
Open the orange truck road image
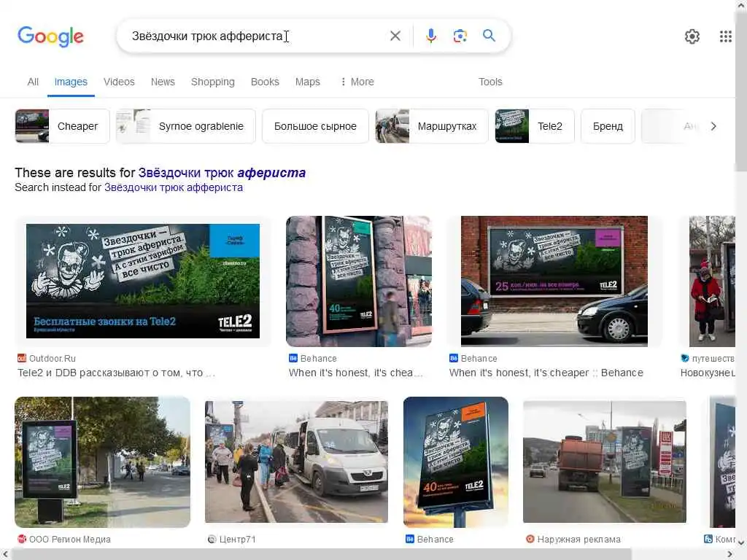click(x=605, y=462)
